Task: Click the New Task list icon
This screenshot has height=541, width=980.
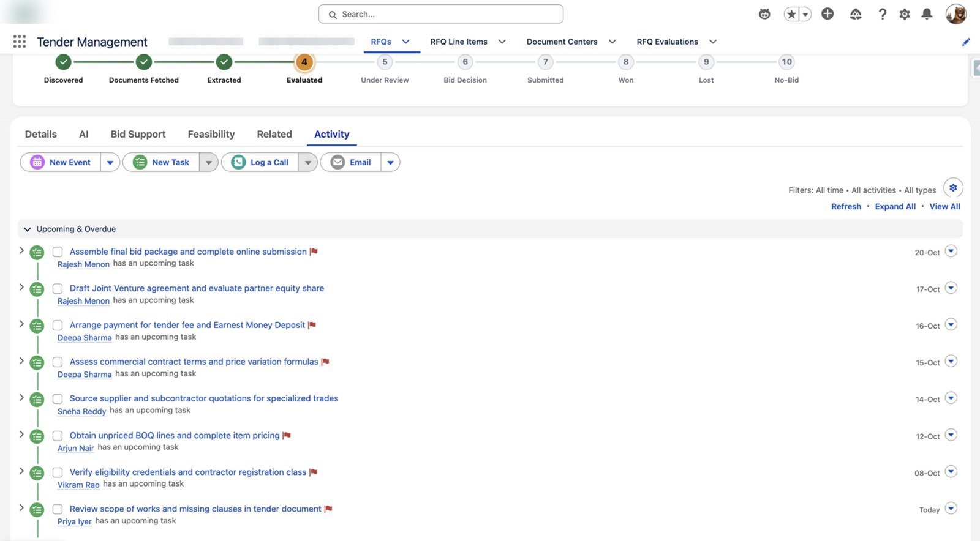Action: tap(140, 162)
